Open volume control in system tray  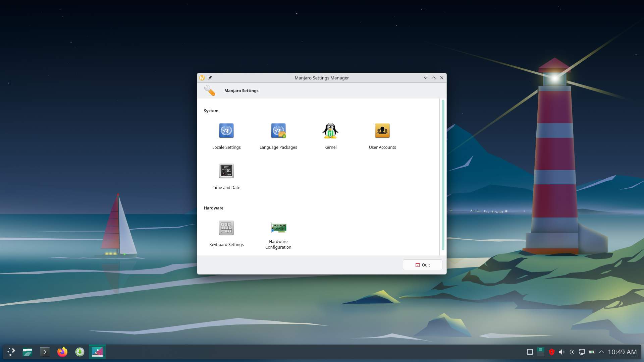(561, 352)
